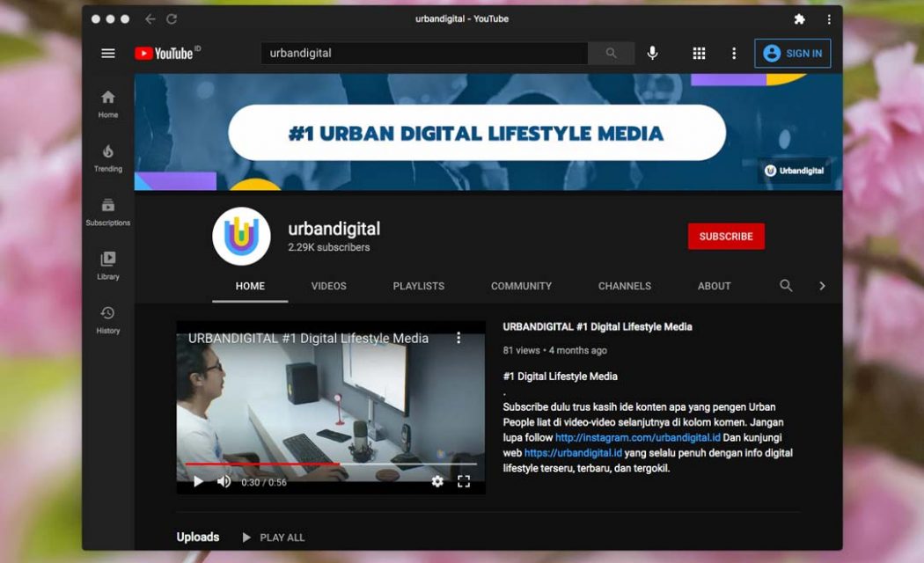Viewport: 924px width, 563px height.
Task: Expand more channel tabs with the right chevron
Action: [822, 286]
